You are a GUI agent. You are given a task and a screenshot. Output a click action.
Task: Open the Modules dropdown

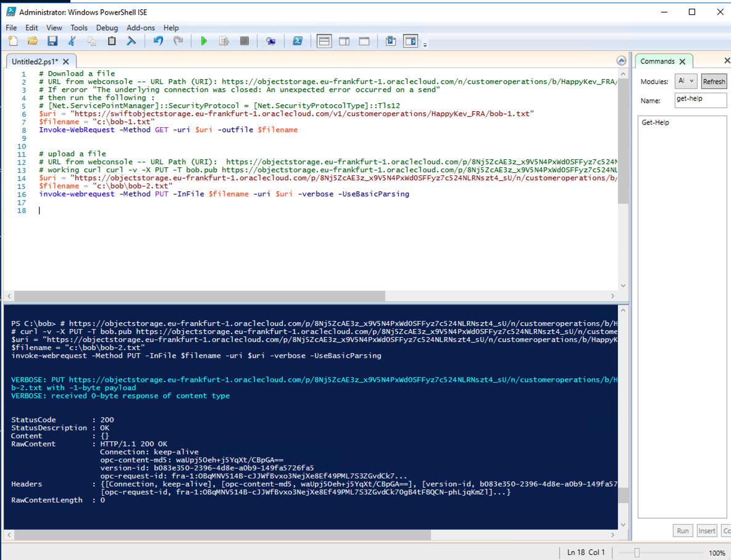coord(686,81)
